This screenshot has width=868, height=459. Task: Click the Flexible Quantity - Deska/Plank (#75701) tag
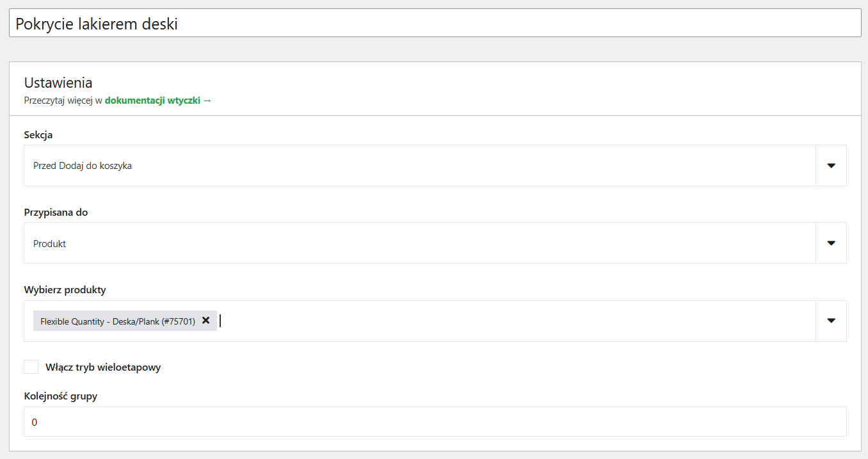pyautogui.click(x=118, y=321)
